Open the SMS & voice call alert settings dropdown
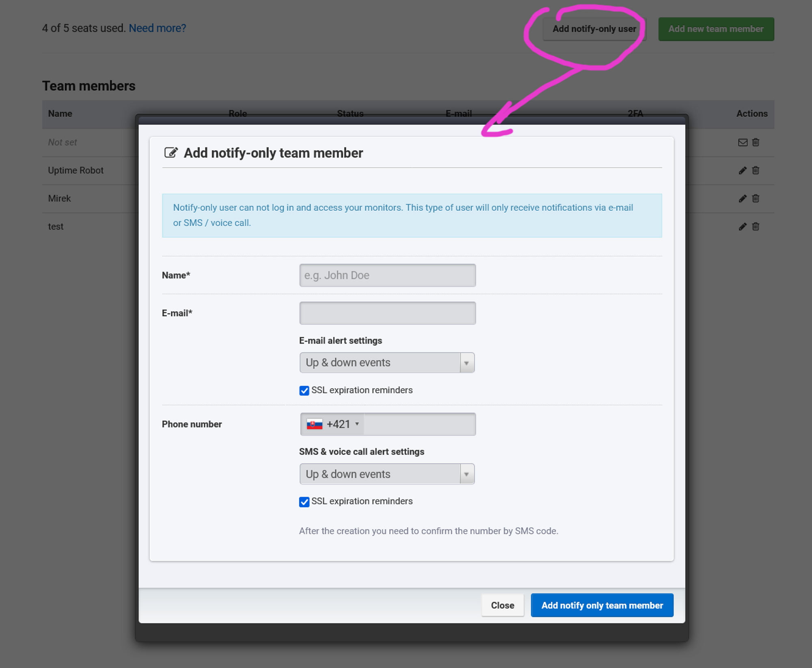Viewport: 812px width, 668px height. coord(387,474)
